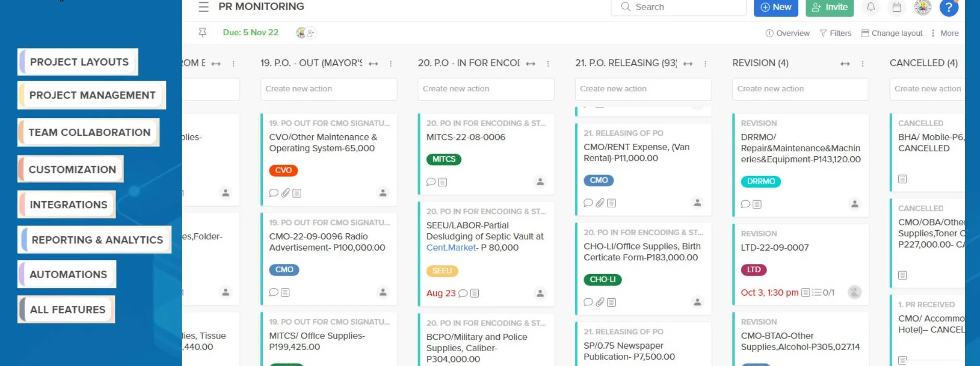The height and width of the screenshot is (366, 980).
Task: Open the CMO-BTAO-Other Supplies,Alcohol card
Action: (x=800, y=339)
